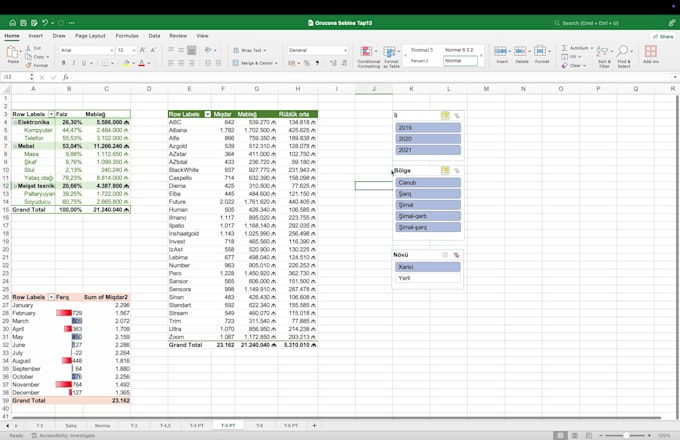Screen dimensions: 680x440
Task: Click the Align Right icon
Action: (192, 63)
